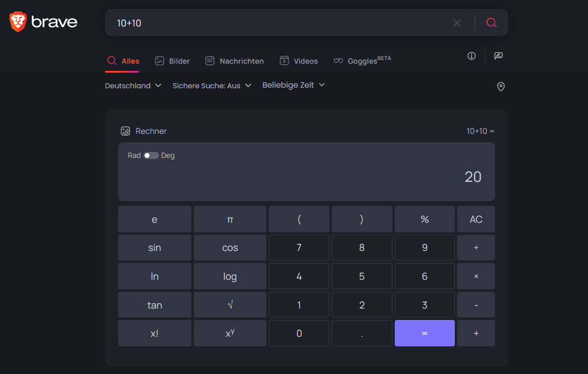Insert a closing parenthesis
Screen dimensions: 588x374
tap(362, 219)
